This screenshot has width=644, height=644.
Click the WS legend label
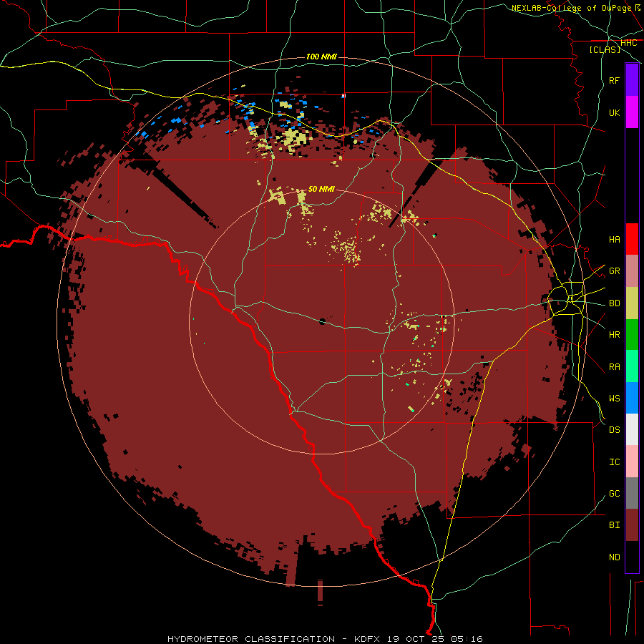(x=614, y=399)
